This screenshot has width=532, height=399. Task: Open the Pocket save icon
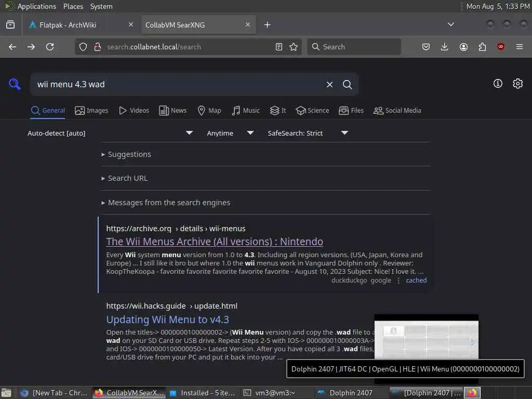click(x=426, y=47)
